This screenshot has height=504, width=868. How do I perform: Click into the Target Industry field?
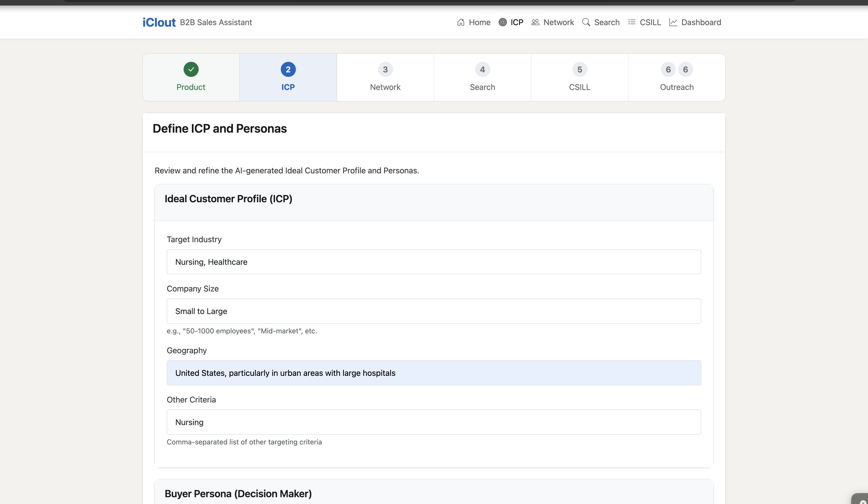(434, 262)
